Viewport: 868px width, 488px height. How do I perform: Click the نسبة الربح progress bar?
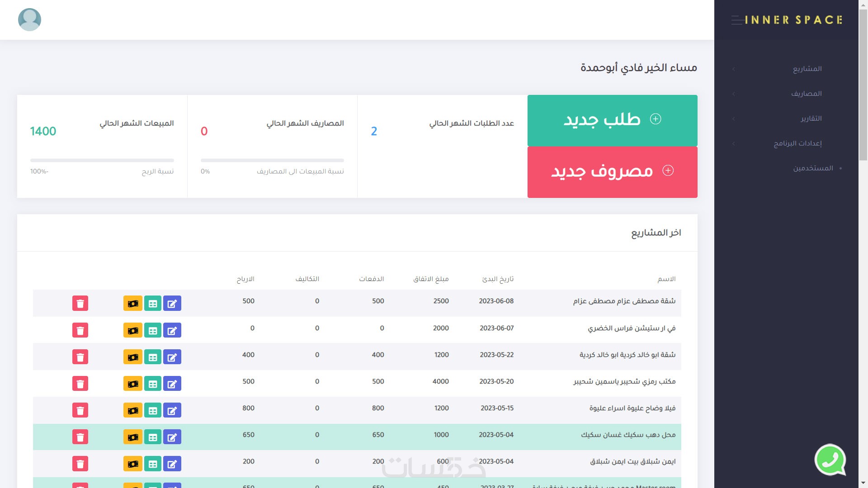click(102, 160)
